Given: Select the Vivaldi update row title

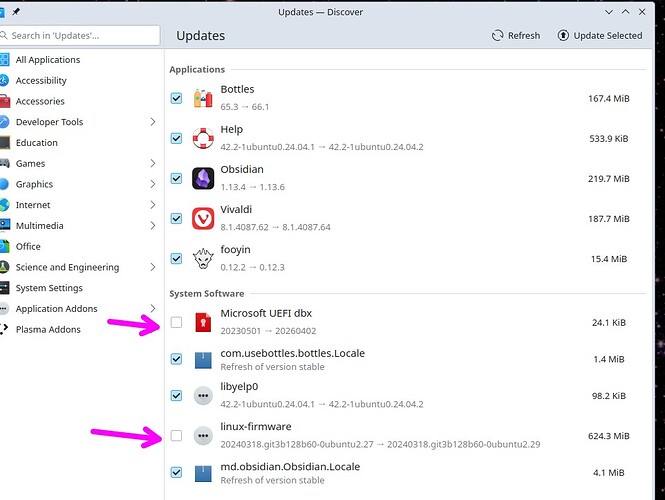Looking at the screenshot, I should [x=236, y=209].
